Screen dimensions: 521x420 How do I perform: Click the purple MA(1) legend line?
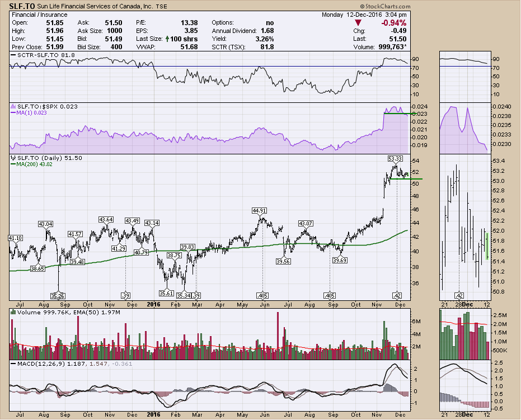13,113
